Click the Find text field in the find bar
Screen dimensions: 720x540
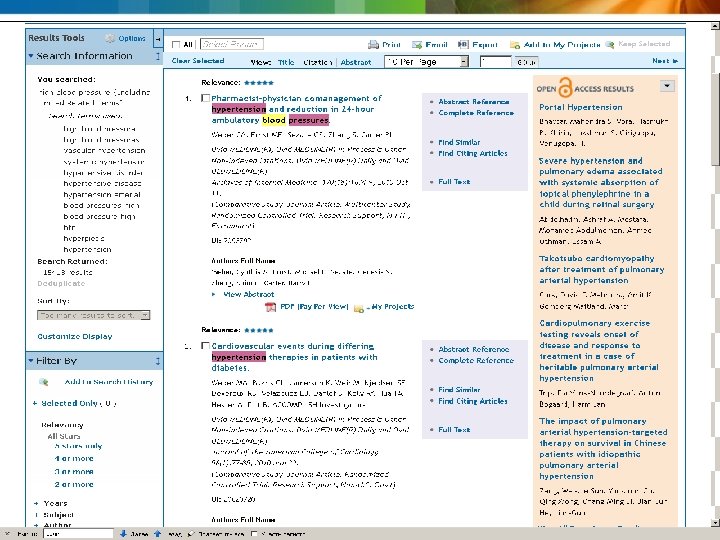point(78,534)
